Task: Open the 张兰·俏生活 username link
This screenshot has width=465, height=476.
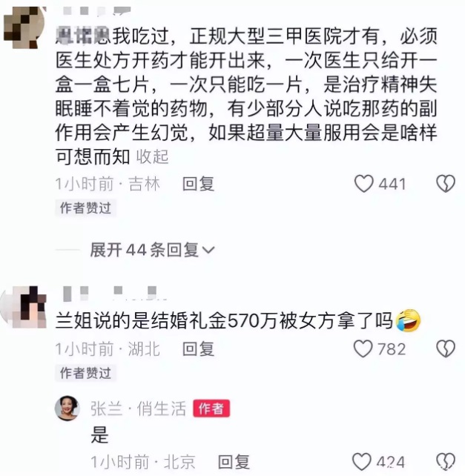Action: click(138, 409)
